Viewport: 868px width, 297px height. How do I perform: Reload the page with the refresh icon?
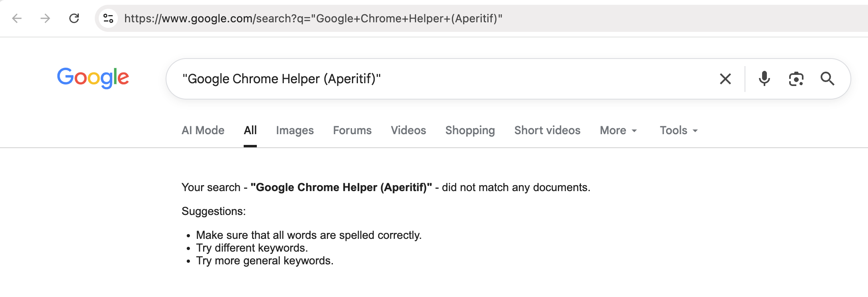74,18
